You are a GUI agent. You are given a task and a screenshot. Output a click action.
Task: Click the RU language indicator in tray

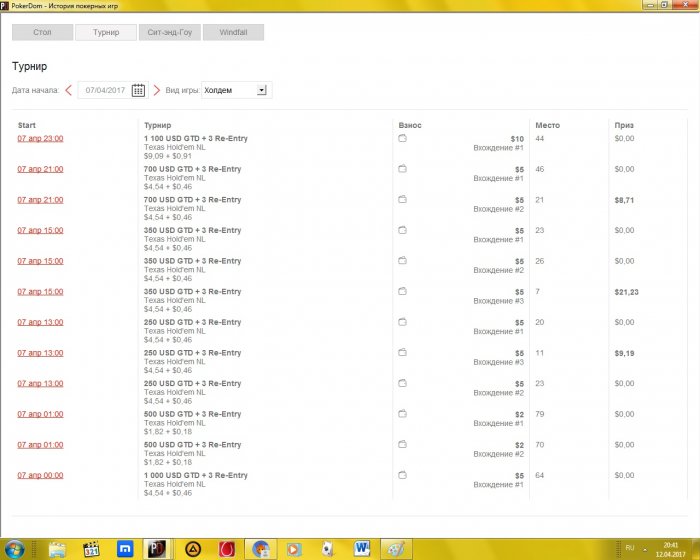point(630,547)
